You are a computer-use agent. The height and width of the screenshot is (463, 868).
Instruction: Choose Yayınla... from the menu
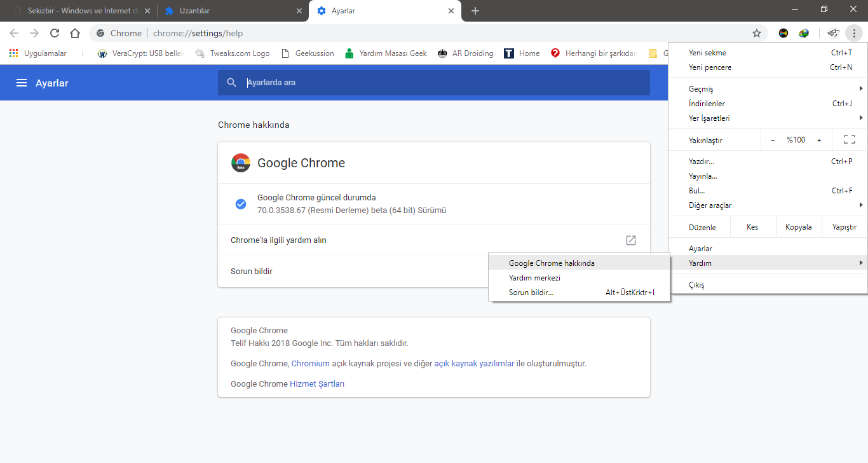click(x=768, y=176)
